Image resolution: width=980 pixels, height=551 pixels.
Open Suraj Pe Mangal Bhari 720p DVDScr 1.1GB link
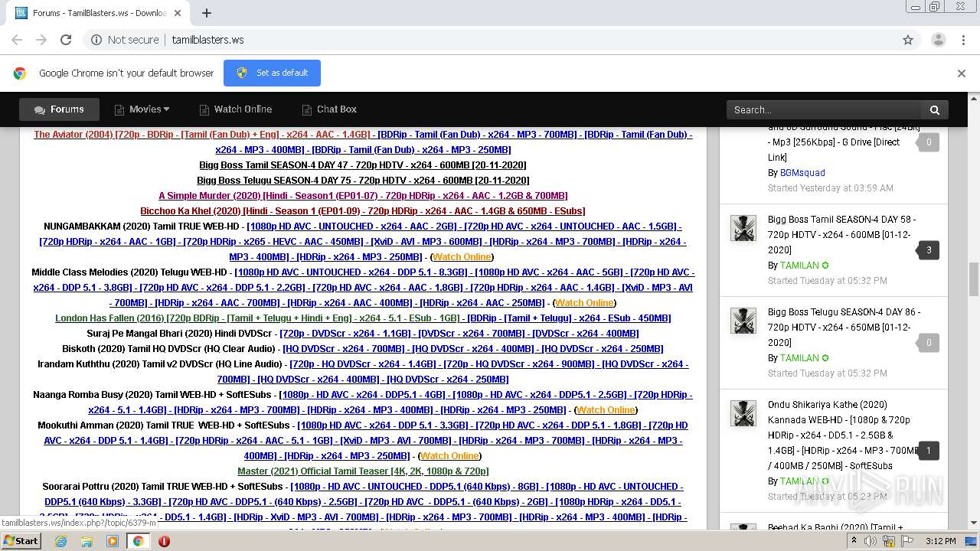click(x=346, y=334)
